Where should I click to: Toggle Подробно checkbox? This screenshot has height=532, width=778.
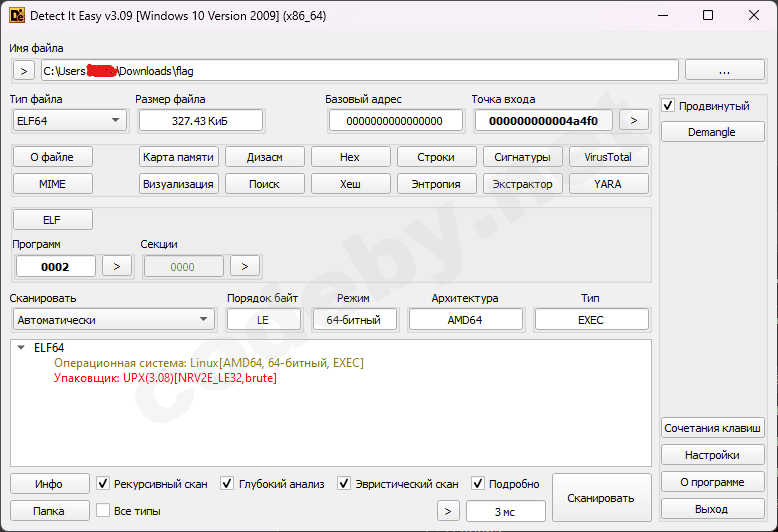(x=477, y=483)
